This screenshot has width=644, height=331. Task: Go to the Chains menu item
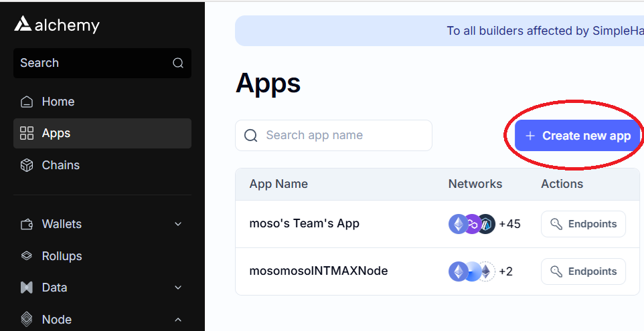[102, 165]
